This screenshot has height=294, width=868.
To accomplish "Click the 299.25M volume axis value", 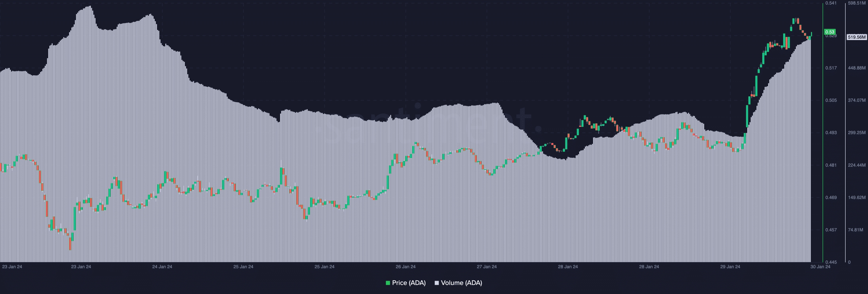I will click(857, 133).
